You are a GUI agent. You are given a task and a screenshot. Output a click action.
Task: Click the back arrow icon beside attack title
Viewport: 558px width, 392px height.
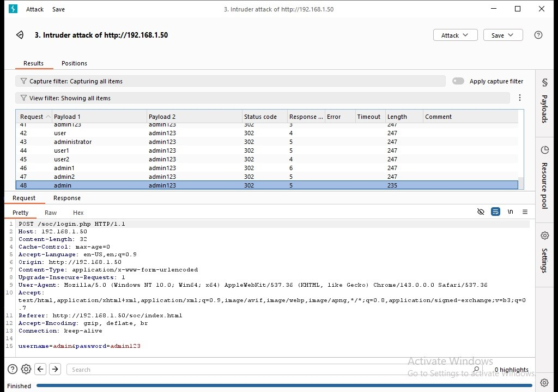point(20,35)
